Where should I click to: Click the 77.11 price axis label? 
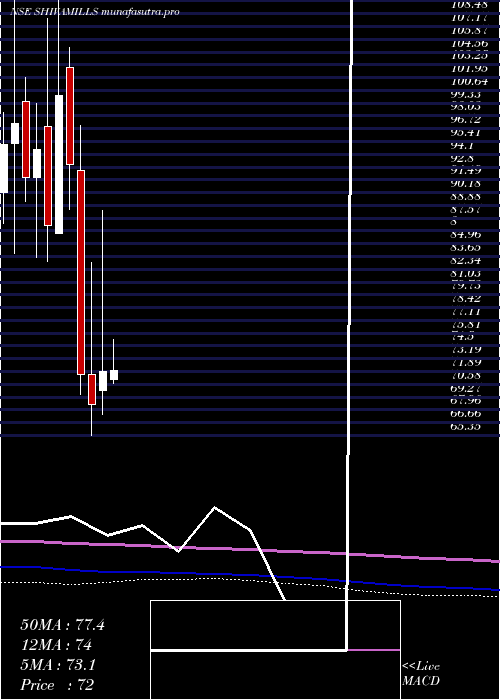tap(467, 311)
